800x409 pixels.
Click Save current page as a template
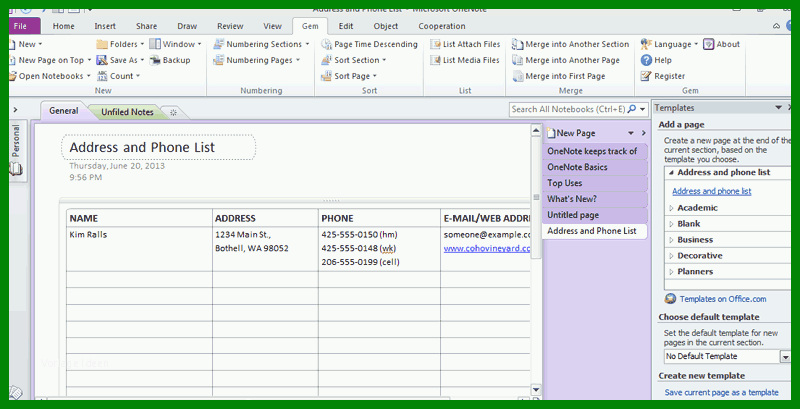pos(721,393)
